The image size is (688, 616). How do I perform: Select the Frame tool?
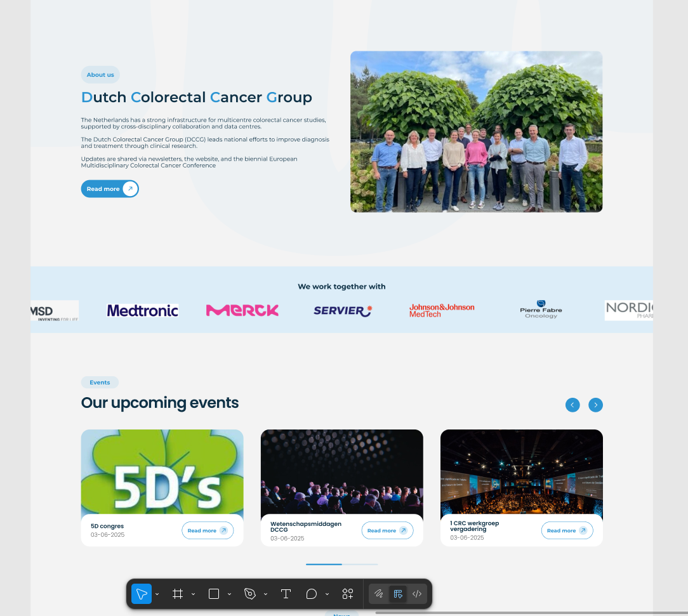point(178,594)
